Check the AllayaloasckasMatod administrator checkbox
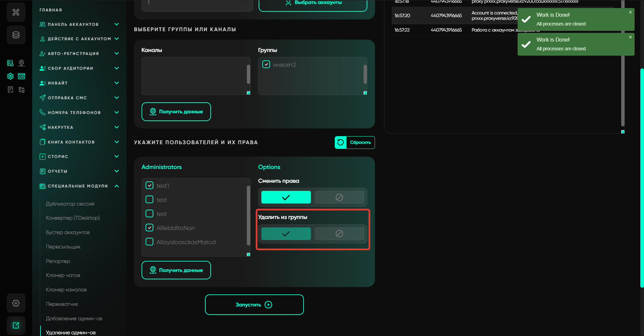 (x=150, y=242)
